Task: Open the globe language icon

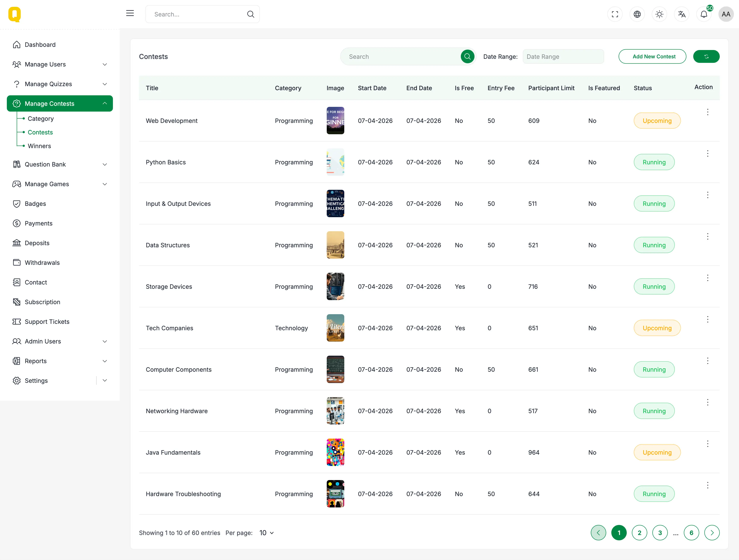Action: 637,14
